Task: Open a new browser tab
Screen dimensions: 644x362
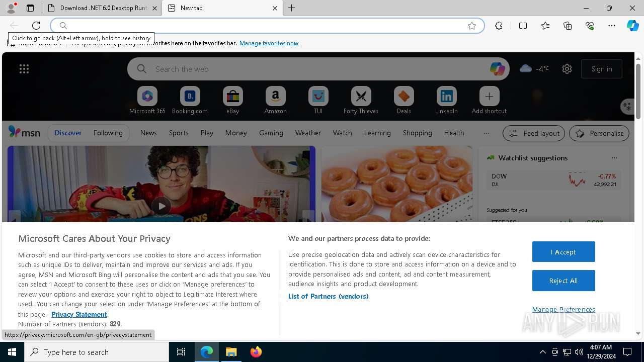Action: pos(292,8)
